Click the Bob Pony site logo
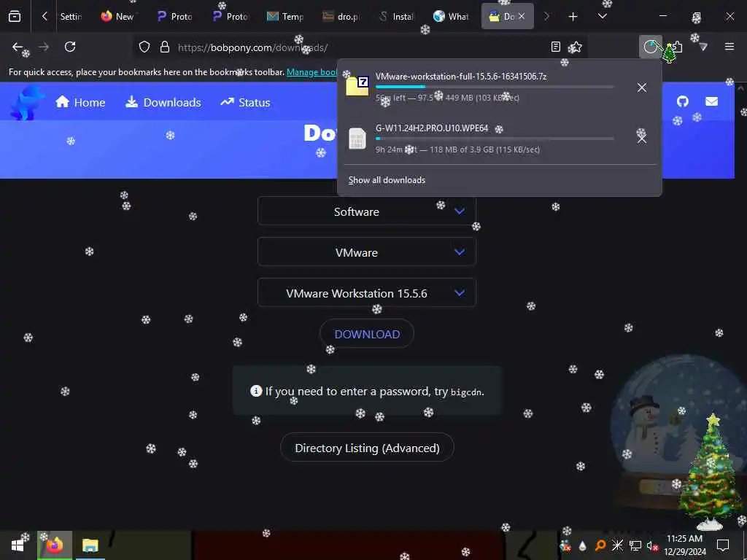Viewport: 747px width, 560px height. 27,102
